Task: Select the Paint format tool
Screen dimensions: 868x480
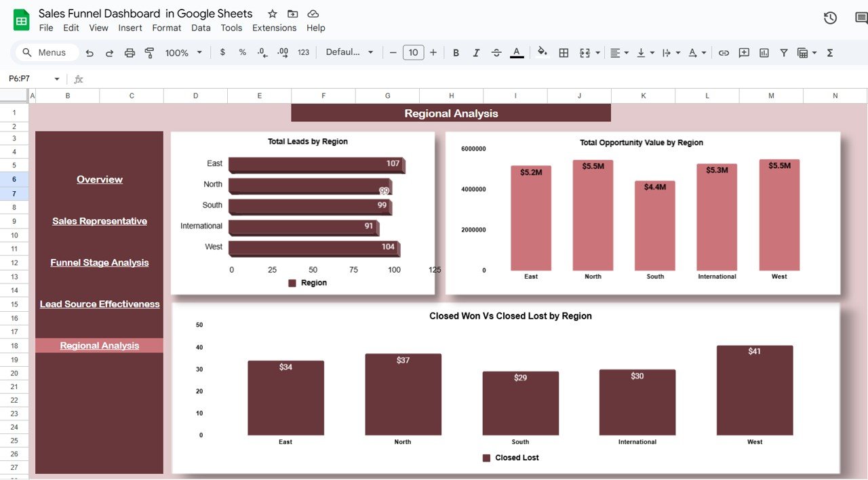Action: (x=150, y=53)
